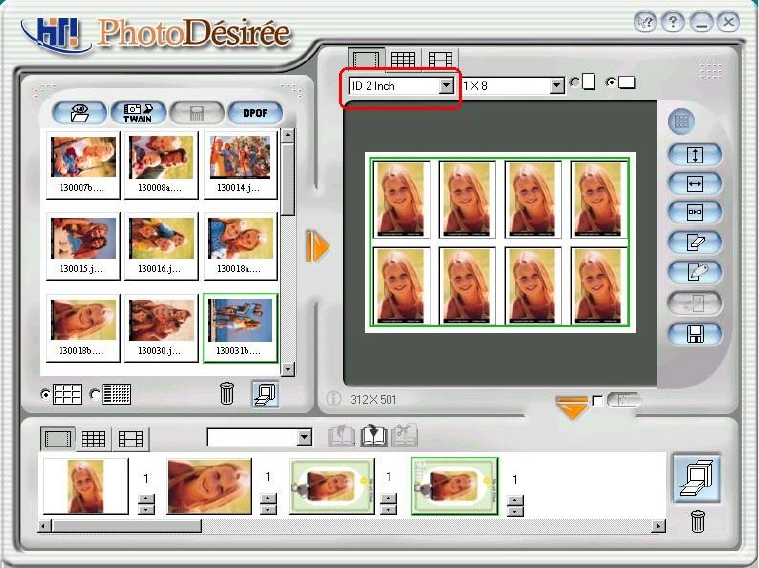The width and height of the screenshot is (759, 568).
Task: Click the book icon with down arrow
Action: (374, 435)
